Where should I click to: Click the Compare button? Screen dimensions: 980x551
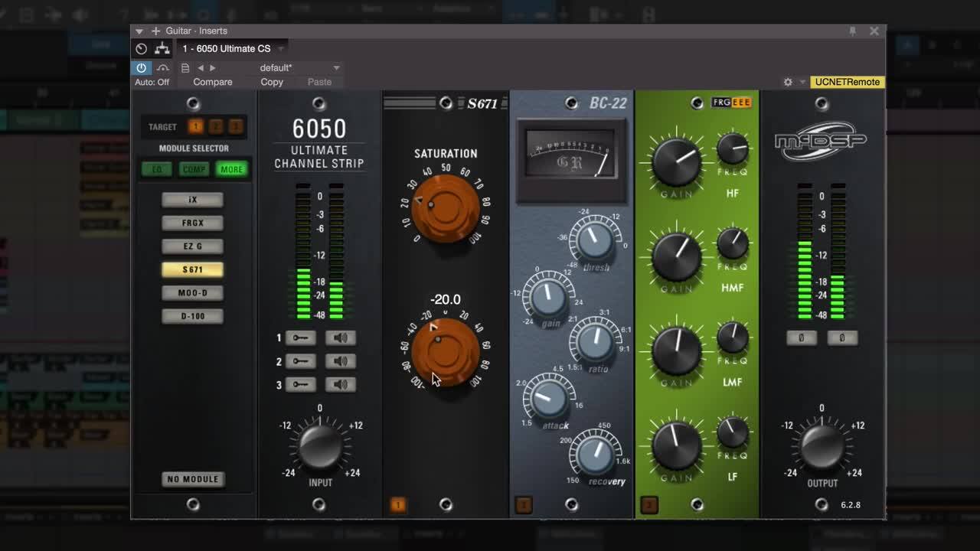(x=213, y=82)
